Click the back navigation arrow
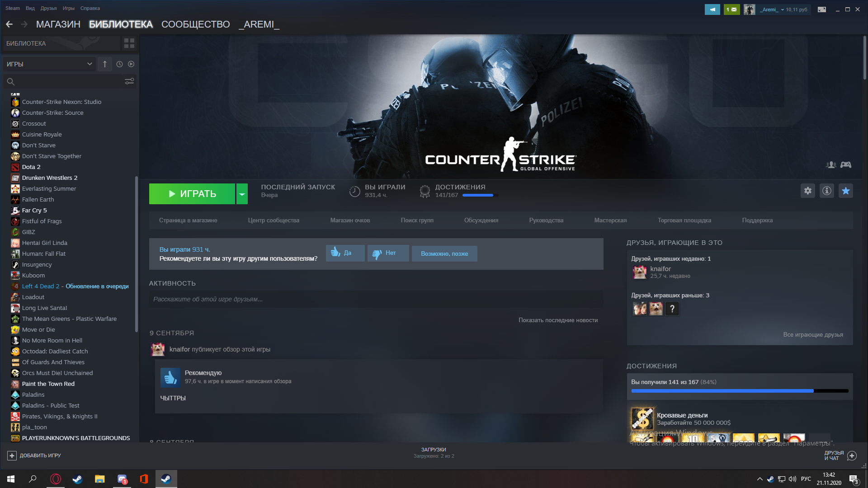Screen dimensions: 868x488 point(9,24)
